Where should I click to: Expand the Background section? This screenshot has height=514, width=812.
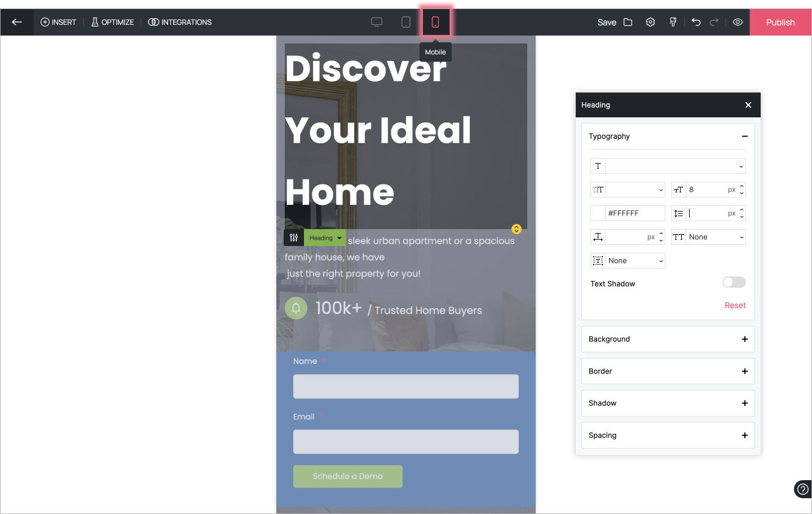(668, 339)
